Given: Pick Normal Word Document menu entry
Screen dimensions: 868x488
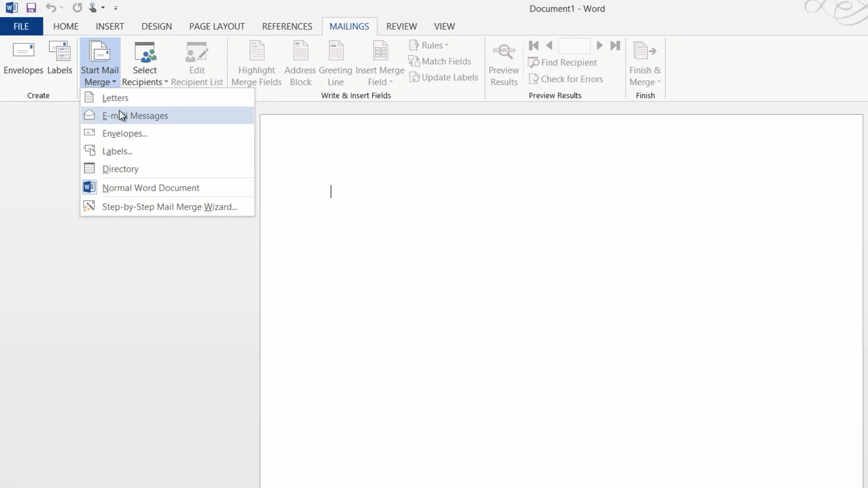Looking at the screenshot, I should point(151,188).
